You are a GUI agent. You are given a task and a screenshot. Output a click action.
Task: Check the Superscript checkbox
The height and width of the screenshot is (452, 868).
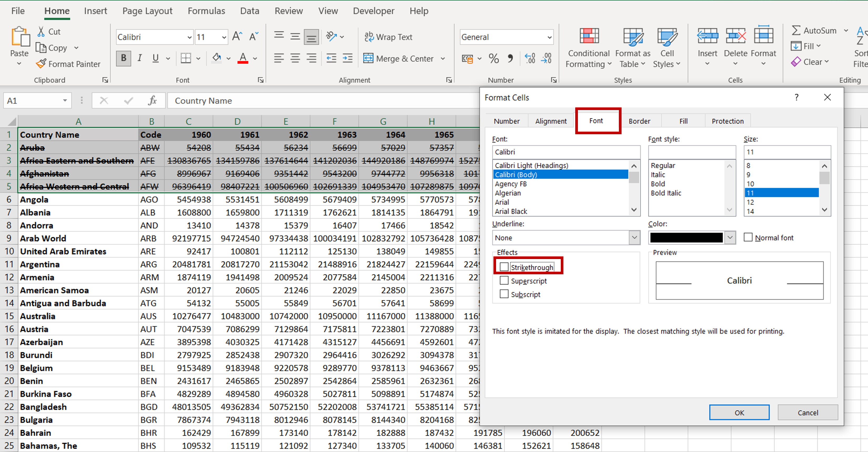click(x=504, y=280)
